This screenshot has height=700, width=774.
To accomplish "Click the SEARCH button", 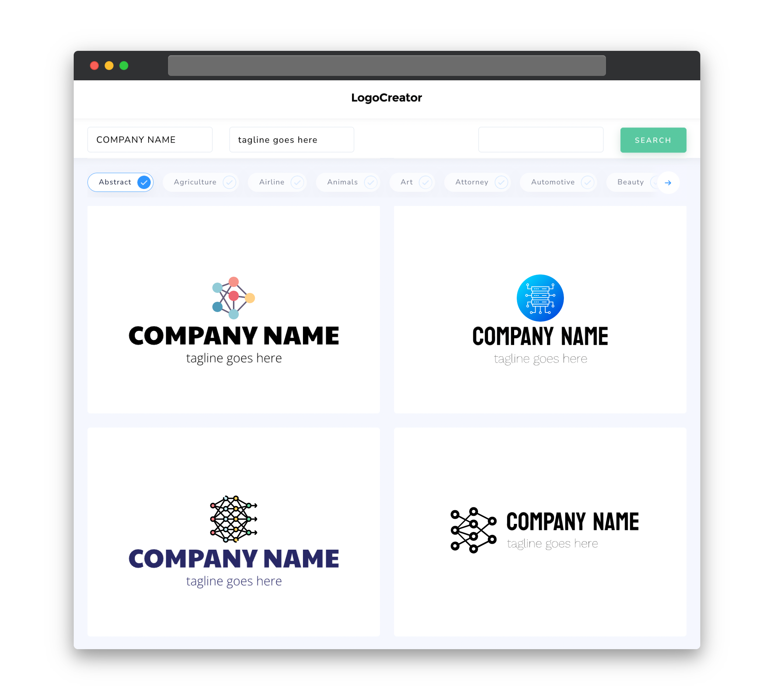I will coord(653,140).
